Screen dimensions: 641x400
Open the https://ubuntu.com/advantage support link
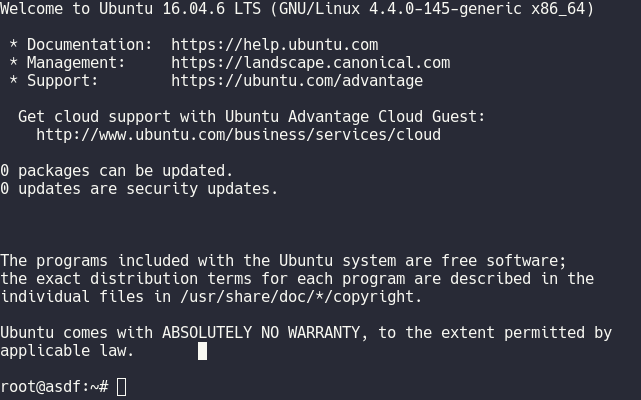point(296,81)
